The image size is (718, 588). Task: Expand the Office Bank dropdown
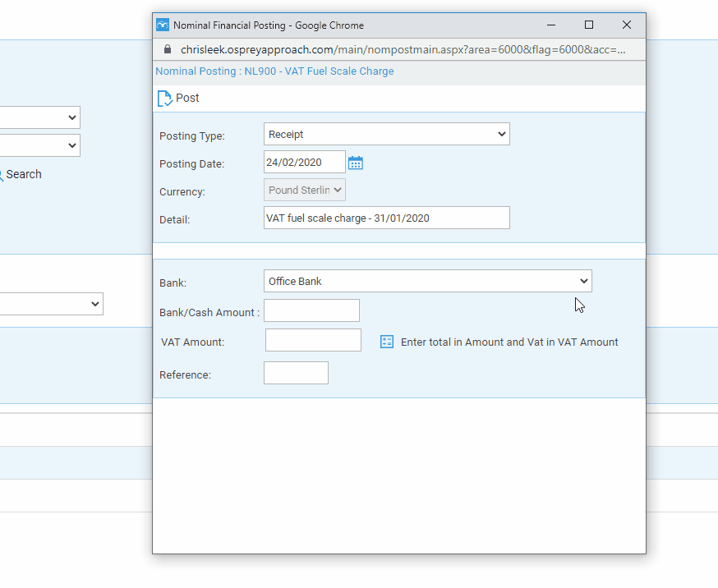coord(428,281)
